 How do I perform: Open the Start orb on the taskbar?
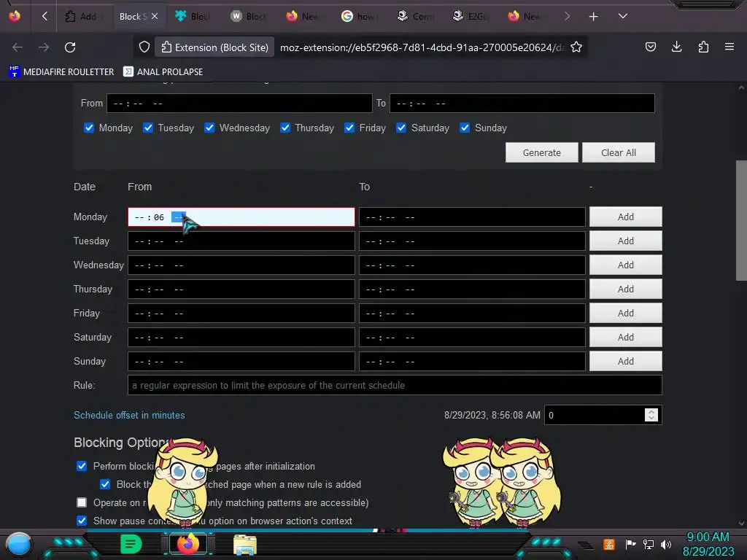[19, 544]
